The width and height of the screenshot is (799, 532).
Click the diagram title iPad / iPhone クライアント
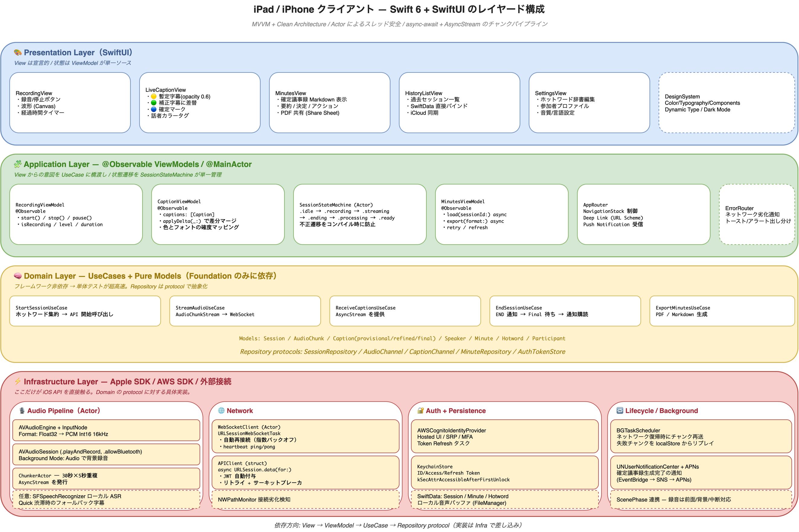399,9
